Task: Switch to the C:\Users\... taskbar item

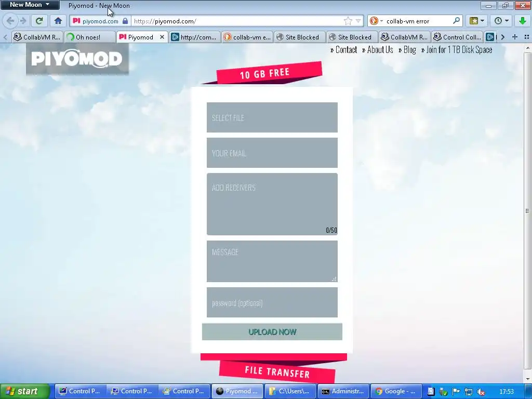Action: [x=290, y=391]
